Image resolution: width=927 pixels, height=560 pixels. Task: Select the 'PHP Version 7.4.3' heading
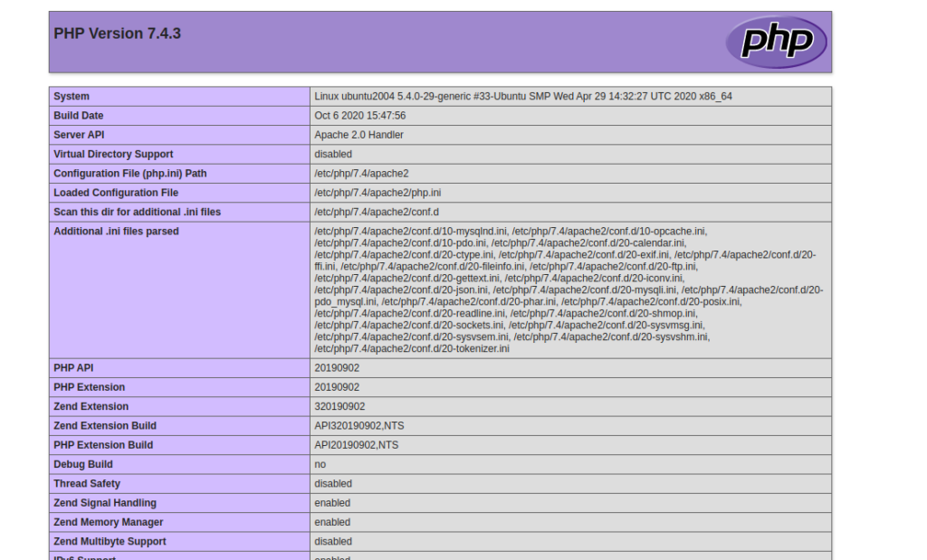click(117, 33)
